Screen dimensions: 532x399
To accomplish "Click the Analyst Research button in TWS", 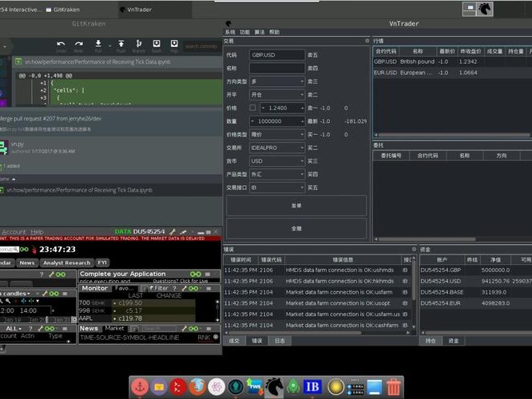I will (67, 263).
